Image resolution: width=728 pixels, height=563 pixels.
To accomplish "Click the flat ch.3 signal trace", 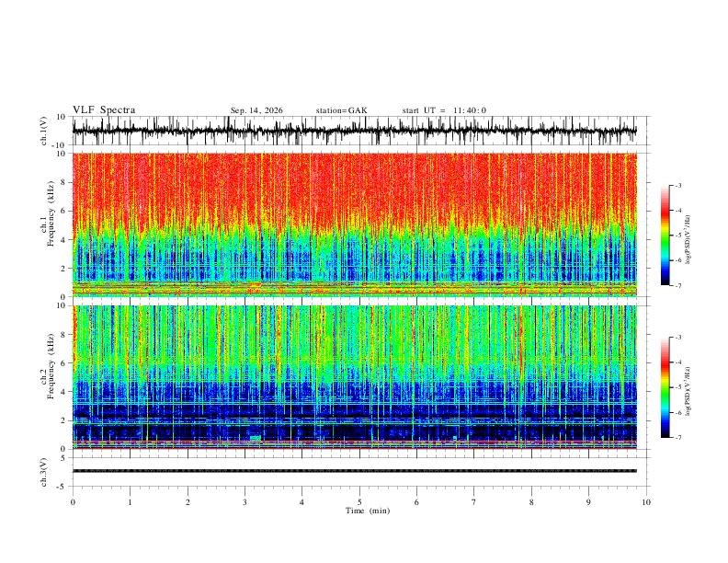I will pyautogui.click(x=354, y=471).
